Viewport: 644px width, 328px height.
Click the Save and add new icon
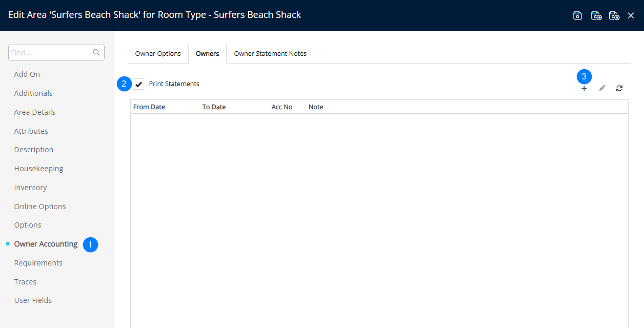tap(596, 15)
